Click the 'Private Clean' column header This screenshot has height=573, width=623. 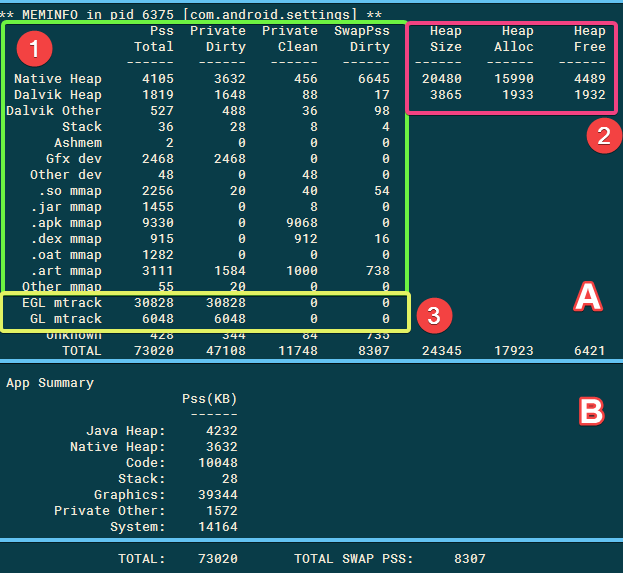pyautogui.click(x=290, y=39)
